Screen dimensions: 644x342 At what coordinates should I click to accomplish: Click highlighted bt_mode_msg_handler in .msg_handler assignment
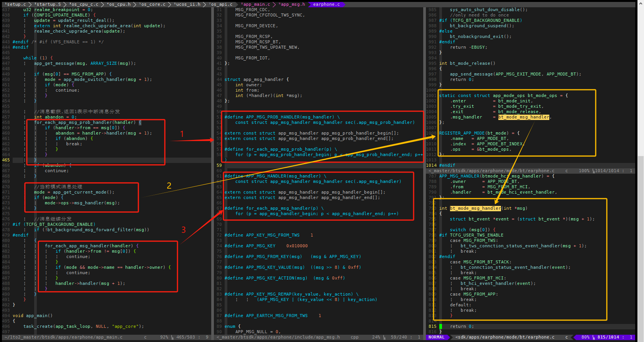[x=524, y=117]
